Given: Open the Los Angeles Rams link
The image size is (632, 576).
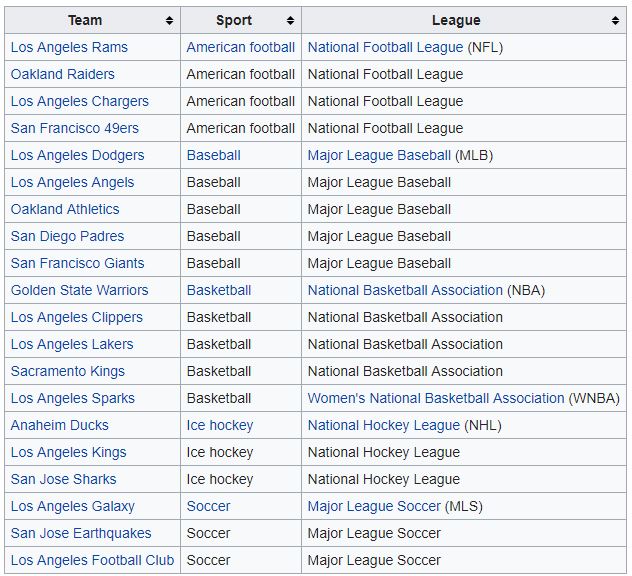Looking at the screenshot, I should click(x=69, y=47).
